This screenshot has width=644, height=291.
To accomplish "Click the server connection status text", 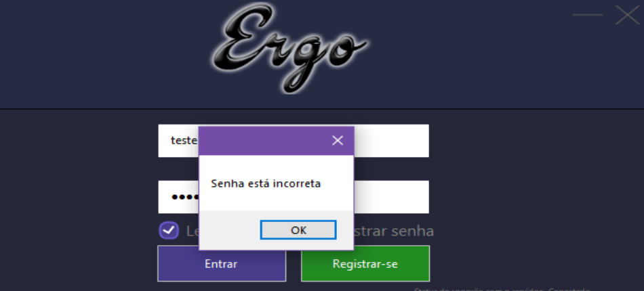I will (x=502, y=290).
